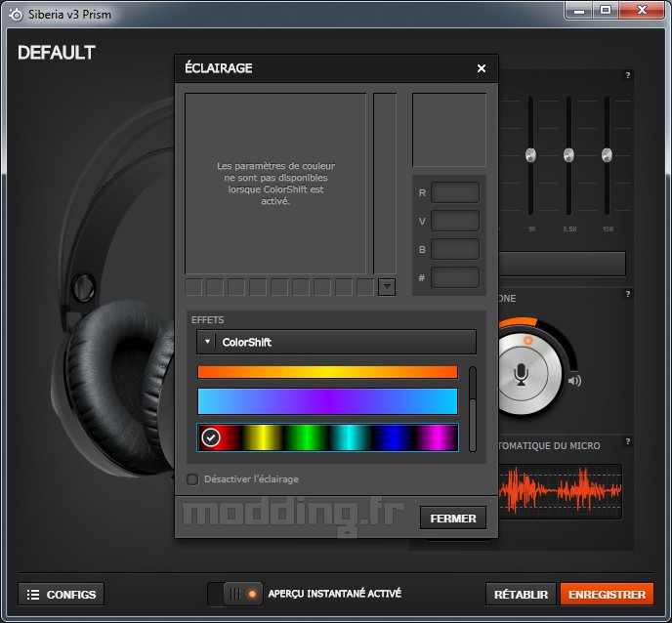Toggle the Aperçu instantané switch
Screen dimensions: 672x623
[x=235, y=594]
